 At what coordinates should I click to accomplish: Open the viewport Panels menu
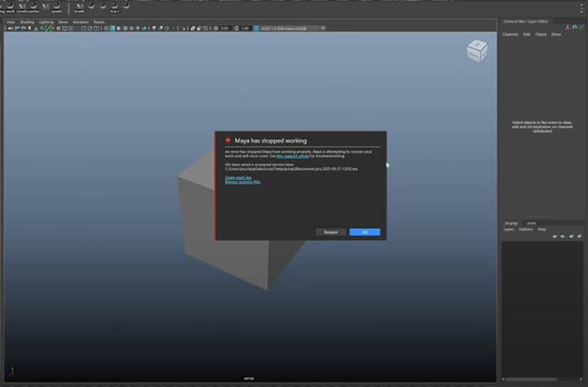click(99, 22)
